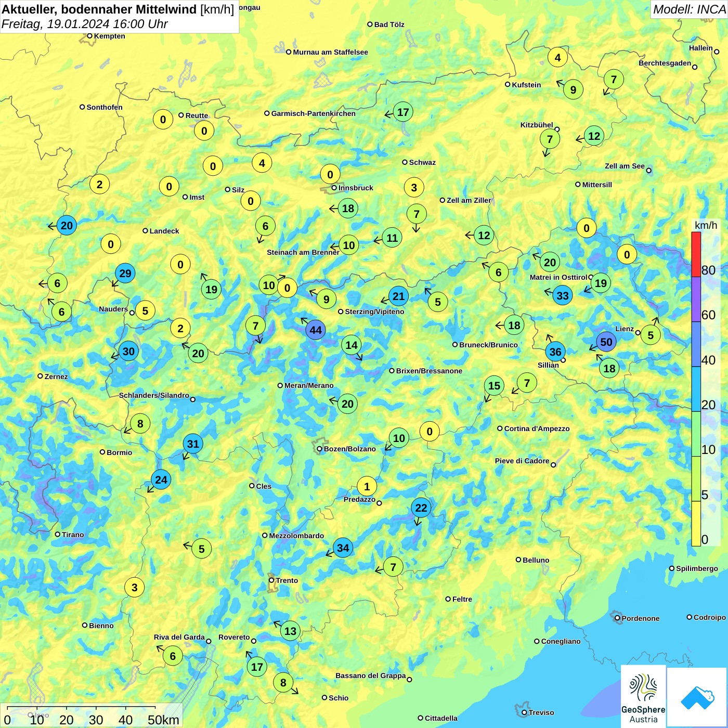Click the Cortina d'Ampezzo label
The height and width of the screenshot is (728, 728).
537,428
